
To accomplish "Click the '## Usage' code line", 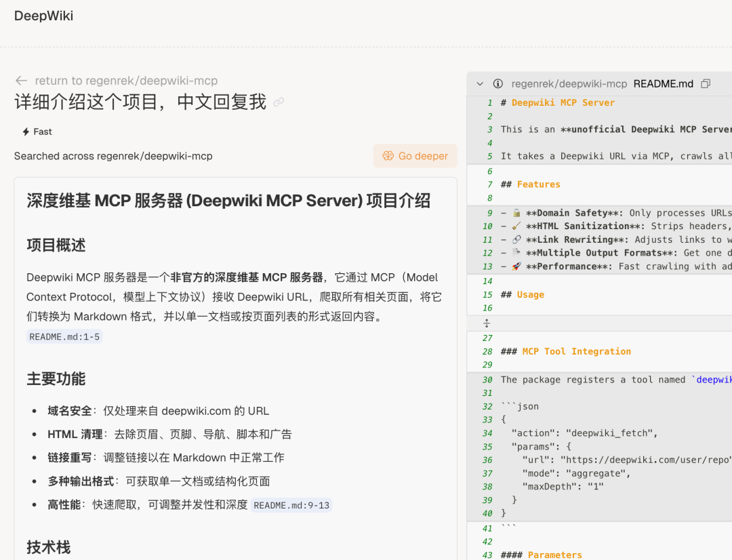I will click(x=523, y=295).
